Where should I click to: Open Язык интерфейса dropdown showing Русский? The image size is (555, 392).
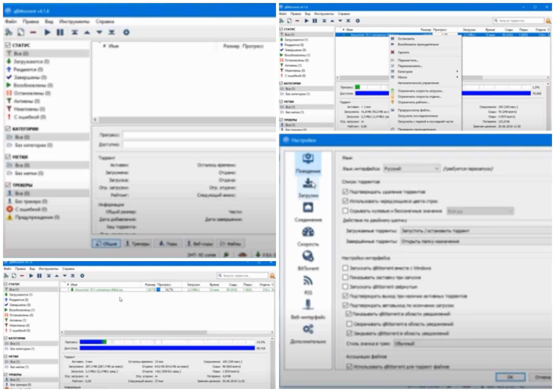click(x=411, y=169)
